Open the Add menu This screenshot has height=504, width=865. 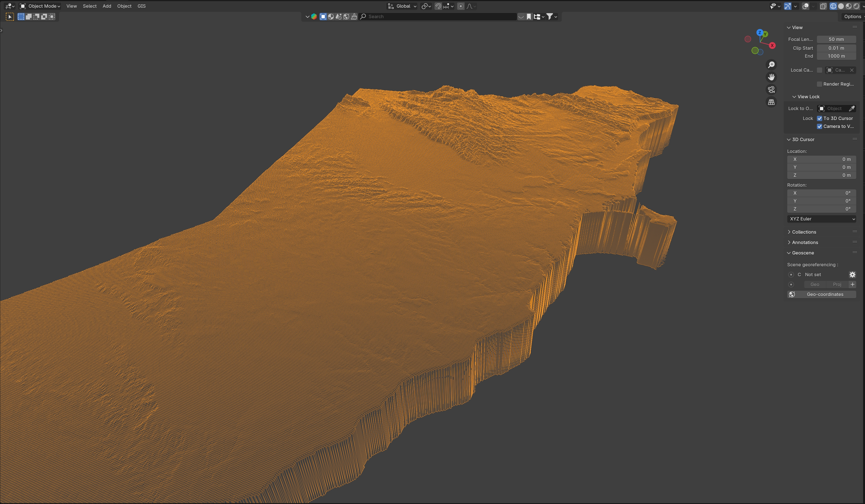(107, 6)
